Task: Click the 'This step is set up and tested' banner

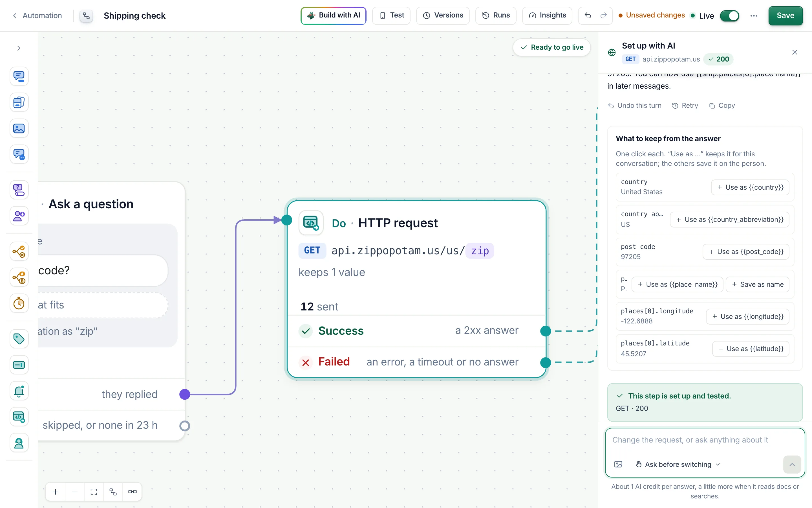Action: pos(705,402)
